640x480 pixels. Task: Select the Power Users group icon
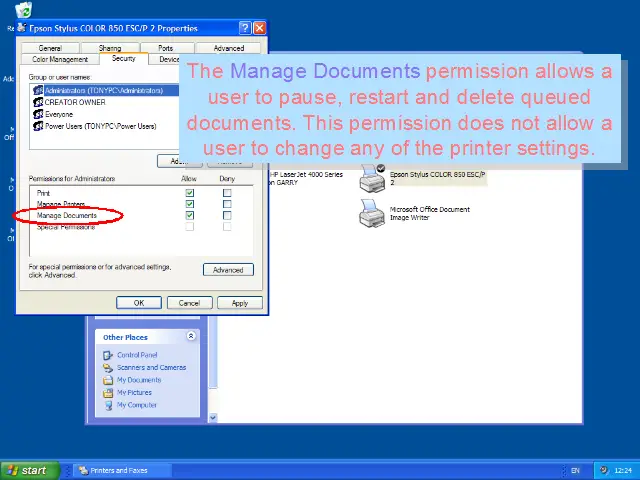tap(38, 126)
